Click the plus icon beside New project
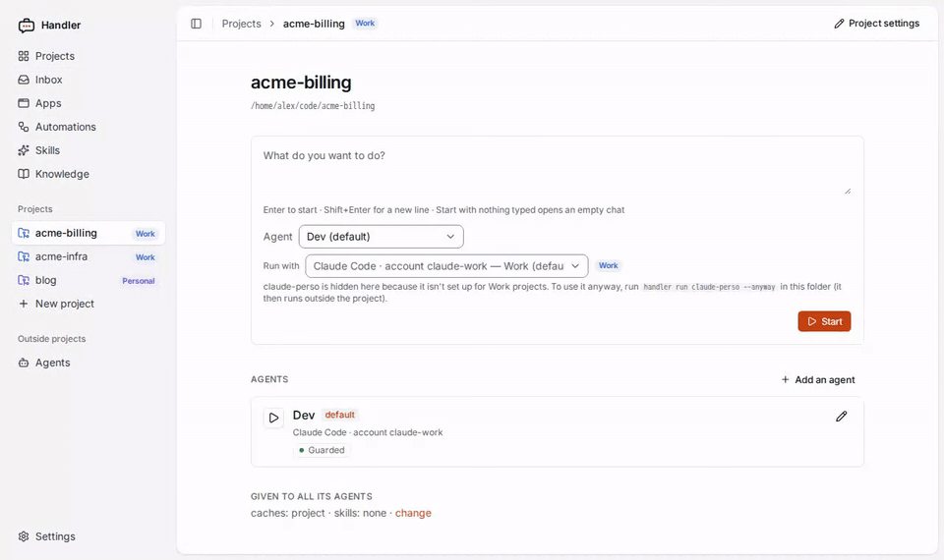Screen dimensions: 944x560 point(24,304)
